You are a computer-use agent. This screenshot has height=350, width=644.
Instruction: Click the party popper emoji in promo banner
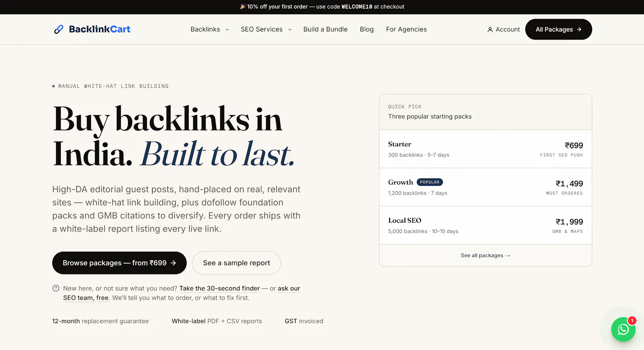[x=243, y=6]
